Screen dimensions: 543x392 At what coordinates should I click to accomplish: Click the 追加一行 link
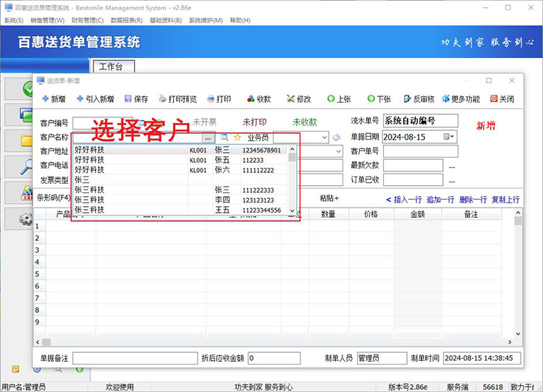440,200
